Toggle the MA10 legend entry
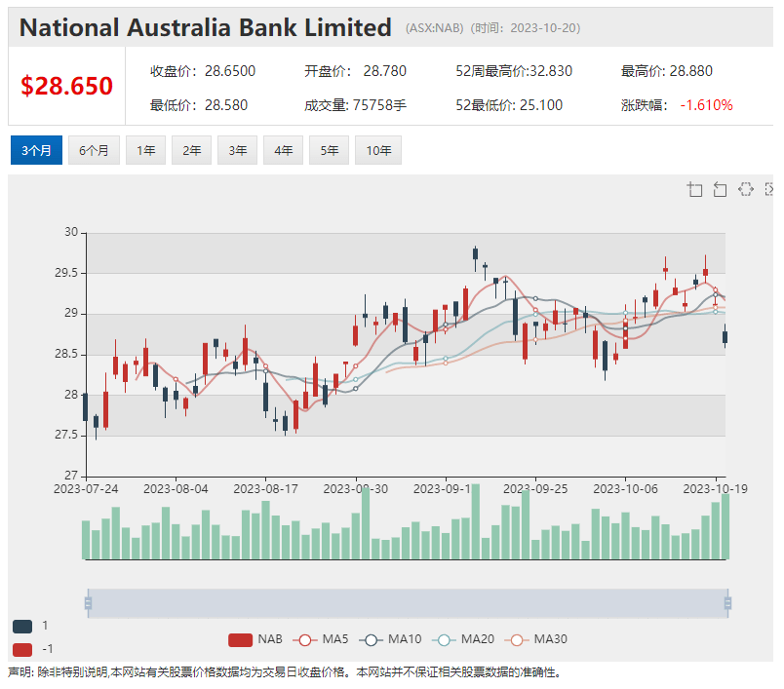784x689 pixels. [x=390, y=639]
